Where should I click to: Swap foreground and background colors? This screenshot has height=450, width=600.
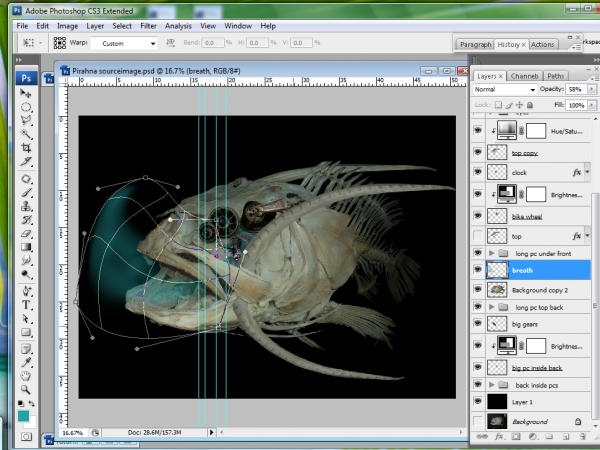click(32, 404)
